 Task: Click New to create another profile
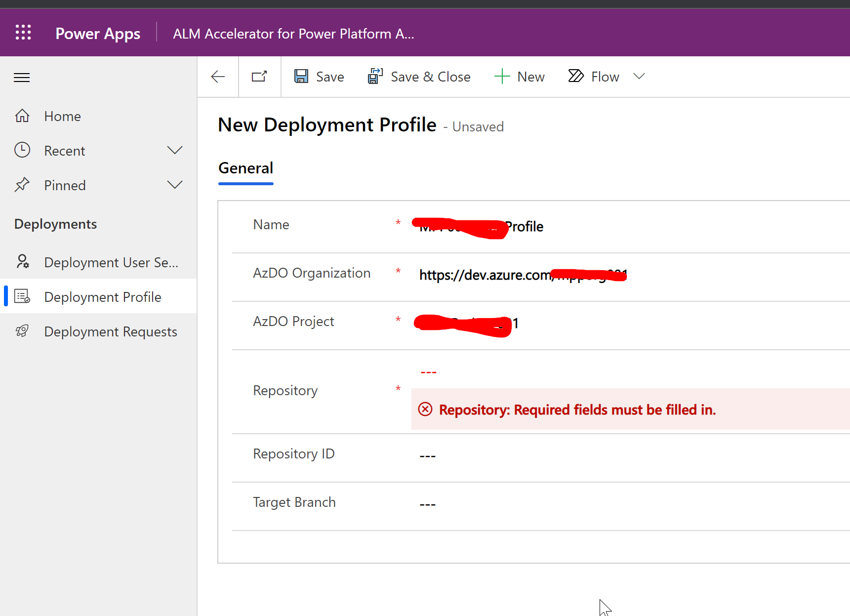[520, 76]
